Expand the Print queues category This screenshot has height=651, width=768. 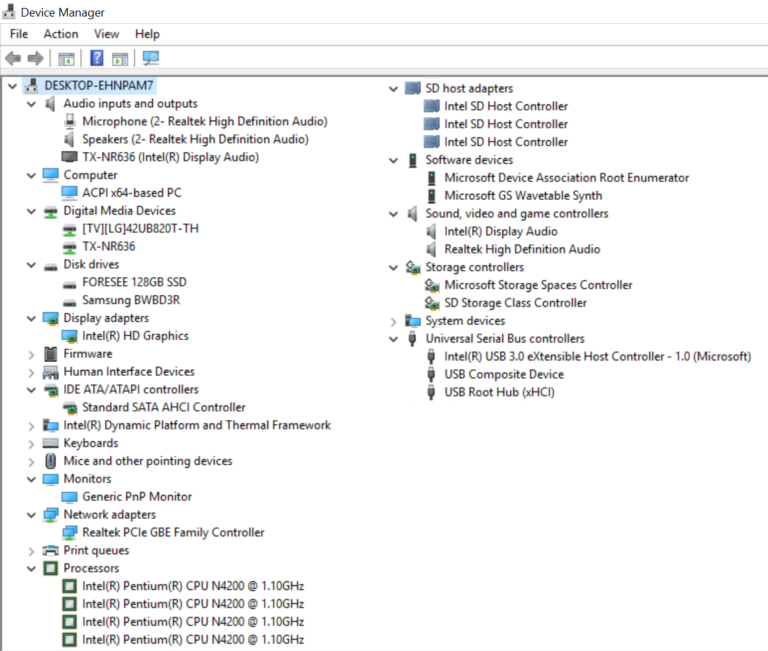click(x=31, y=552)
